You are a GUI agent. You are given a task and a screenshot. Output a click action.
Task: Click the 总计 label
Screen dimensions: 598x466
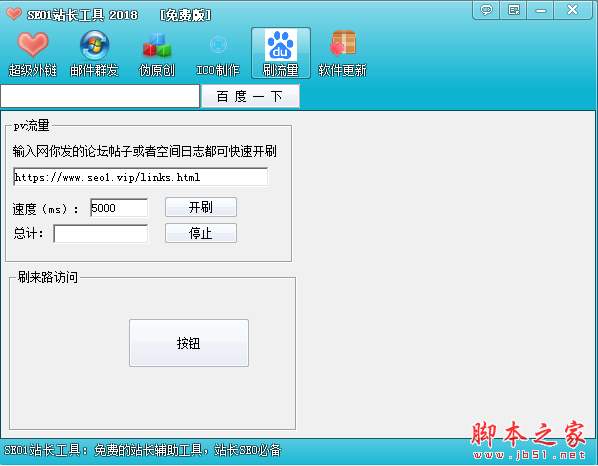pos(28,233)
